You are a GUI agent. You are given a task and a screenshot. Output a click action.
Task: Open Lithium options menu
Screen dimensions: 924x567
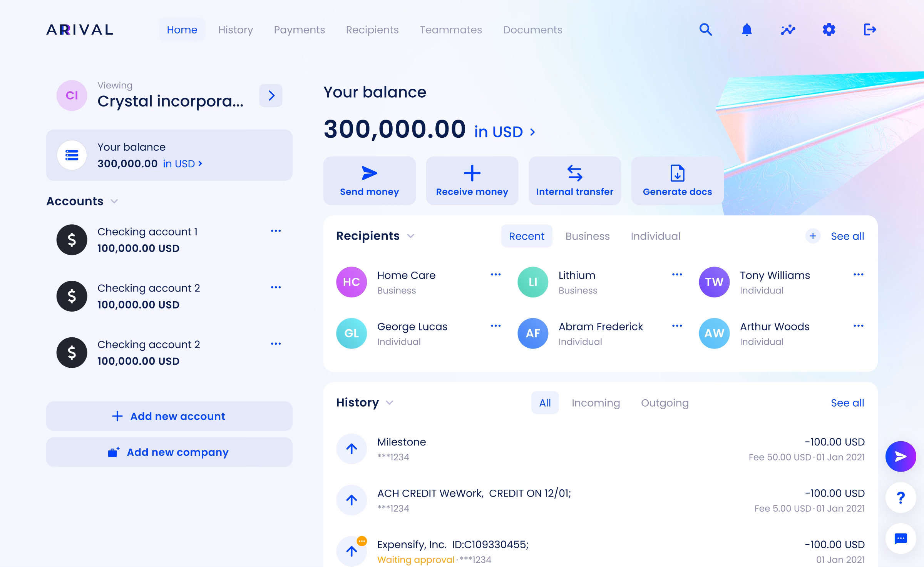pos(677,274)
